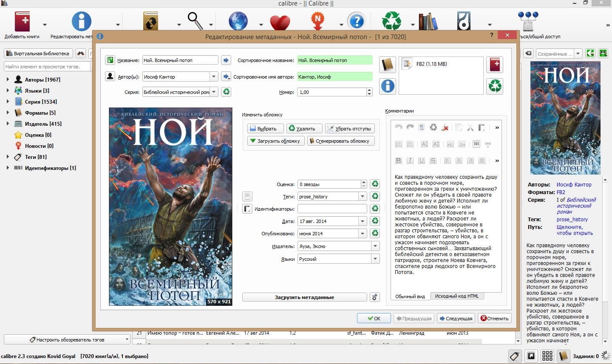This screenshot has width=612, height=364.
Task: Open the Серия dropdown arrow
Action: coord(214,92)
